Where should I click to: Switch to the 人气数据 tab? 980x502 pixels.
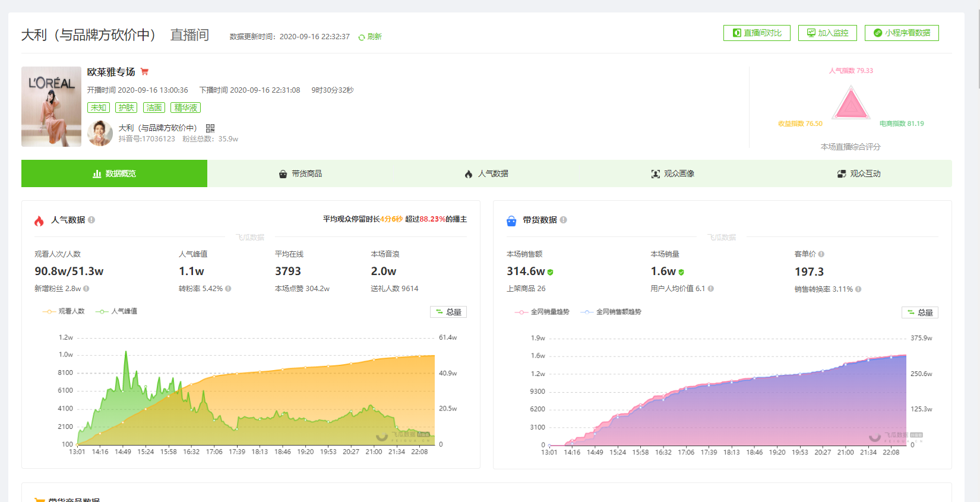coord(486,173)
